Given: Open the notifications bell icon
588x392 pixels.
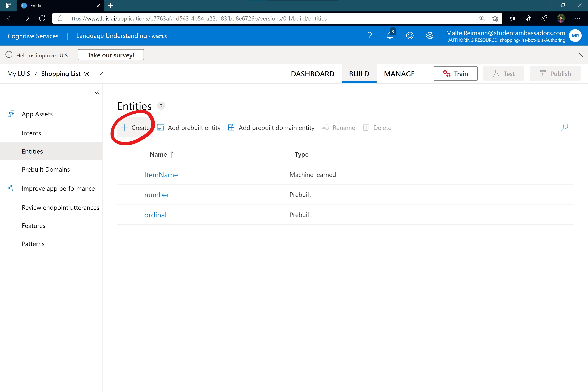Looking at the screenshot, I should point(390,36).
